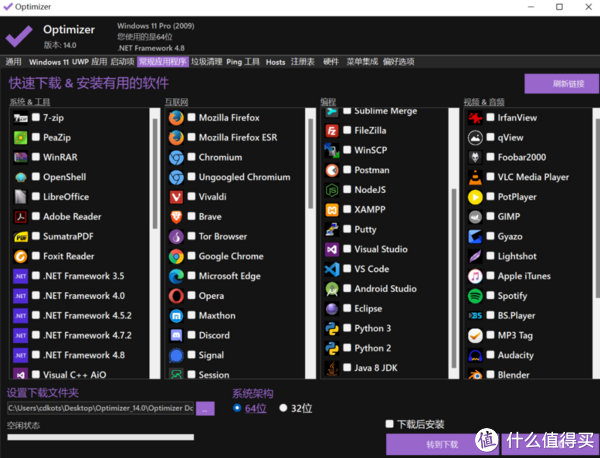
Task: Check the Maxthon checkbox
Action: click(192, 315)
